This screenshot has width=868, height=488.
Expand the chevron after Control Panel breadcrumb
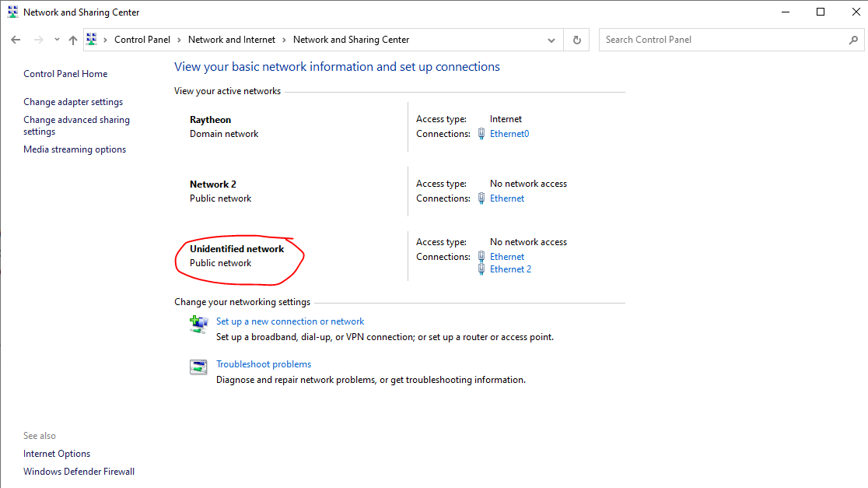tap(179, 40)
